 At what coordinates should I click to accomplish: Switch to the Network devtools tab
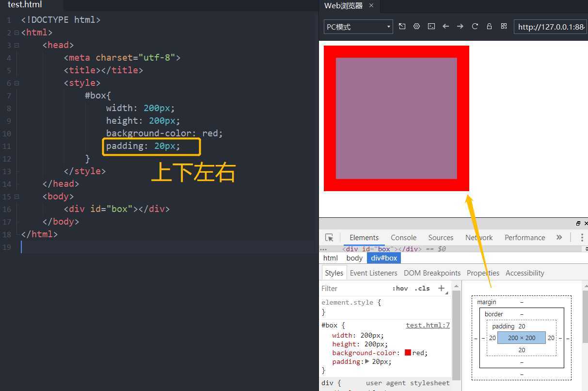pos(479,237)
